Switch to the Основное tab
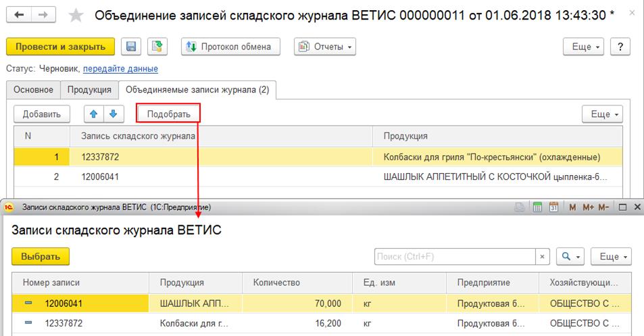644x336 pixels. point(33,89)
